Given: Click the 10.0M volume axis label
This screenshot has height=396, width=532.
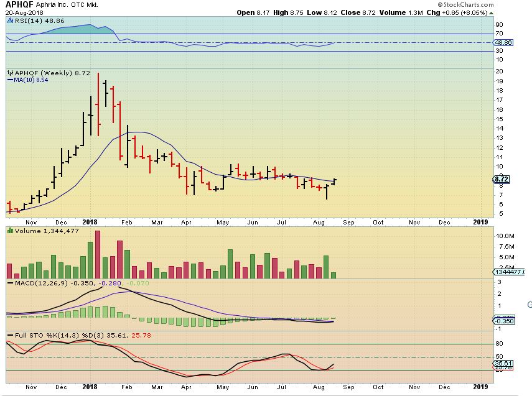Looking at the screenshot, I should click(x=505, y=236).
